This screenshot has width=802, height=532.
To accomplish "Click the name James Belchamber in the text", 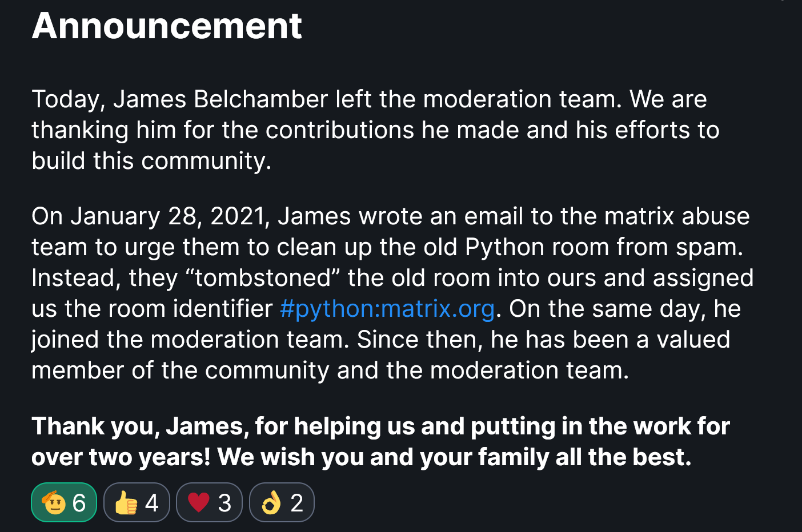I will [220, 99].
